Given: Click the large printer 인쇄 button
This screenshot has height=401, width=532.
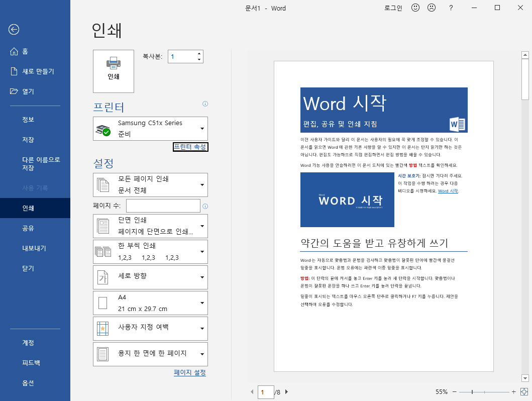Looking at the screenshot, I should 114,71.
